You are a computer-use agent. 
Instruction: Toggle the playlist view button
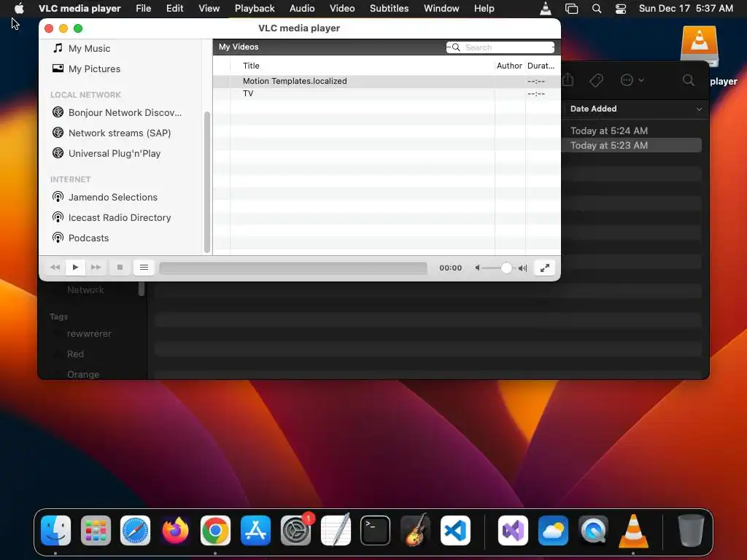(x=144, y=268)
